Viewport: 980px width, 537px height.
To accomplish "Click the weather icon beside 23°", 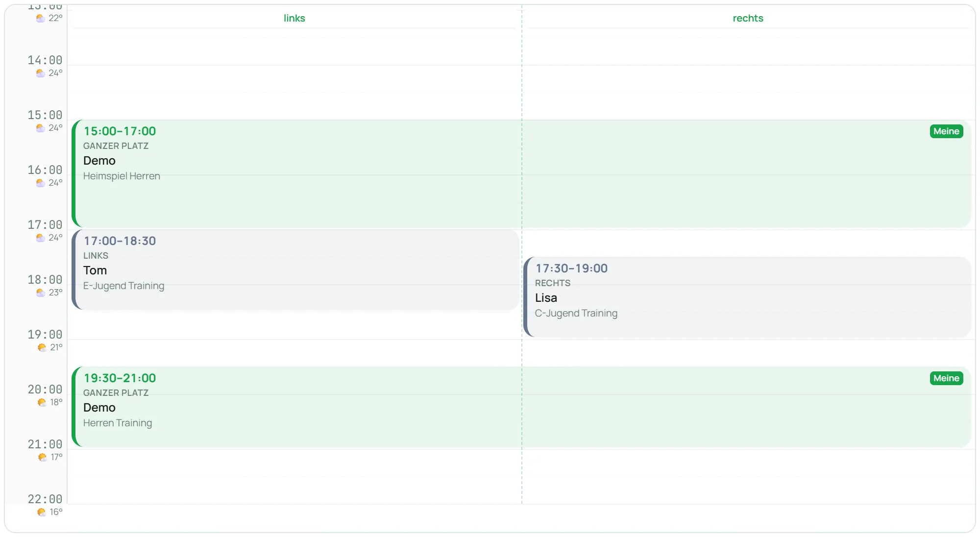I will coord(41,293).
